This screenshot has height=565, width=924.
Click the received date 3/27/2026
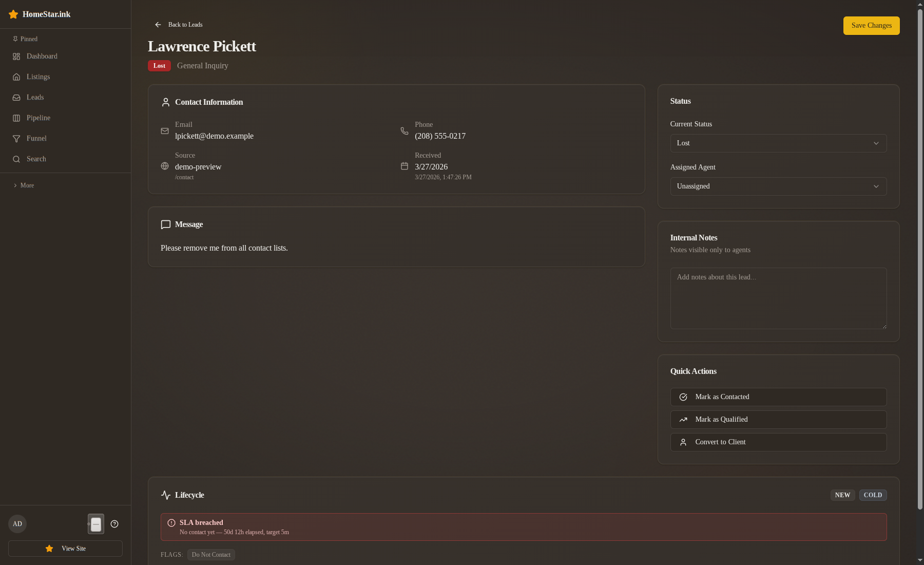coord(431,167)
